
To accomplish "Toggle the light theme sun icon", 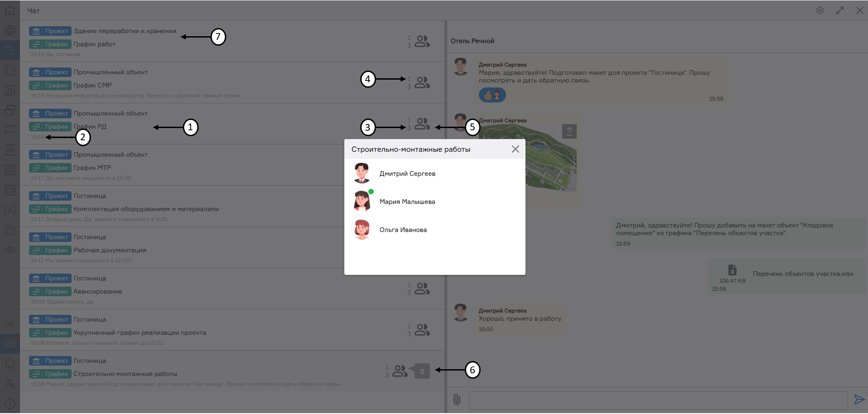I will point(10,324).
